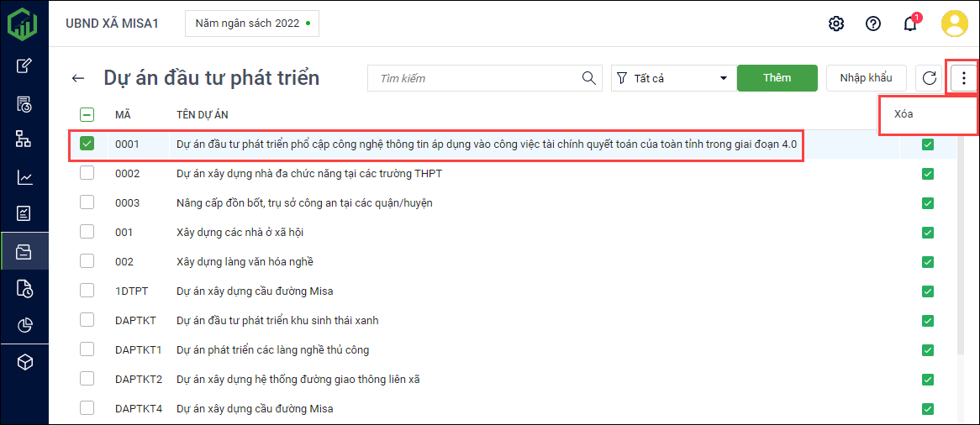980x425 pixels.
Task: Open the chart icon in sidebar
Action: pyautogui.click(x=24, y=177)
